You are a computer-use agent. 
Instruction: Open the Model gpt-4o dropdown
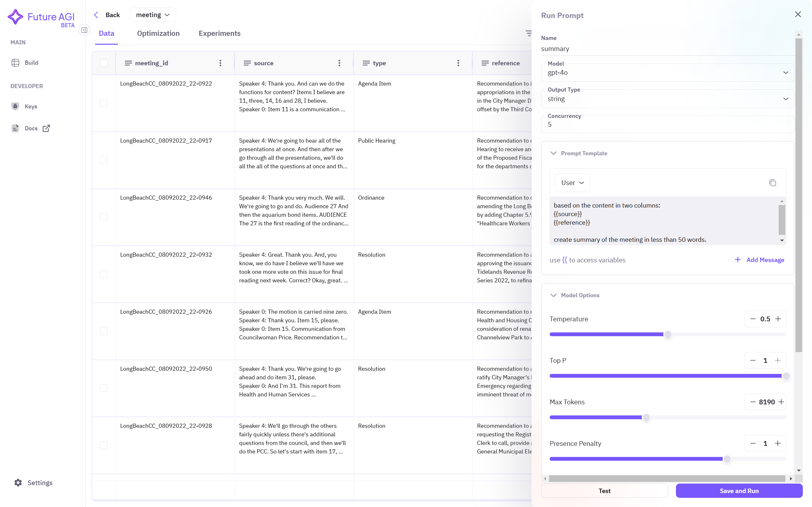(667, 73)
